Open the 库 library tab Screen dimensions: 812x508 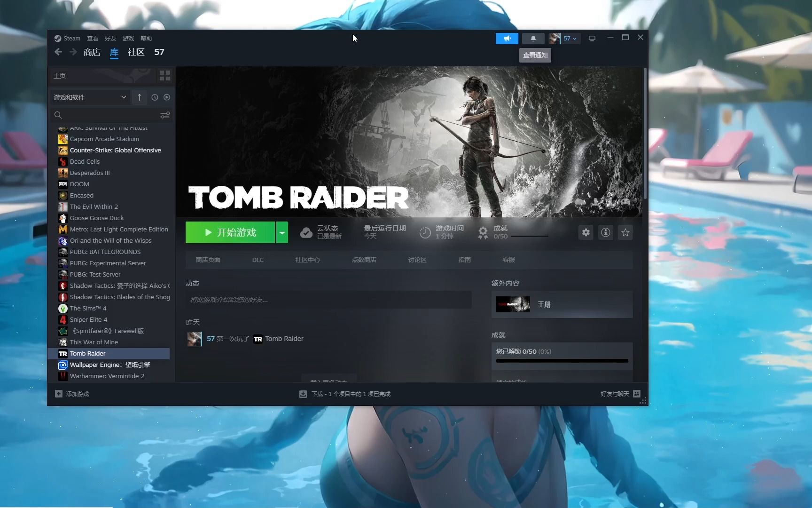click(x=114, y=52)
